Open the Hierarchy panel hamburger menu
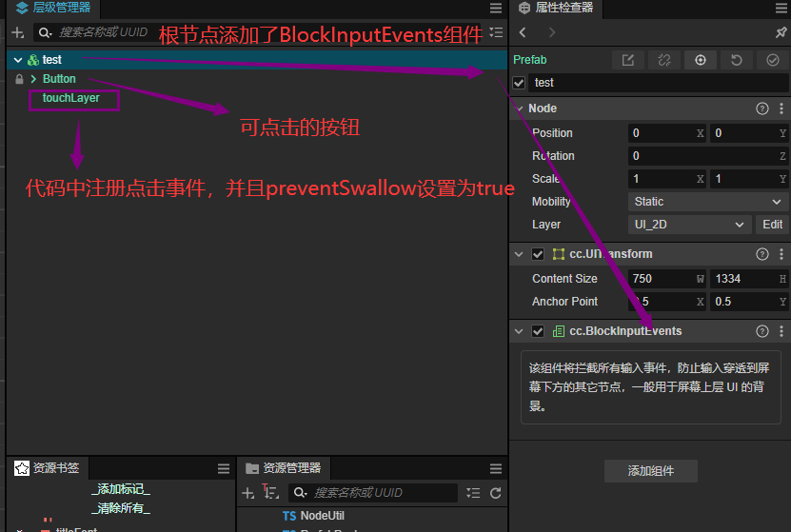The image size is (791, 532). click(496, 8)
